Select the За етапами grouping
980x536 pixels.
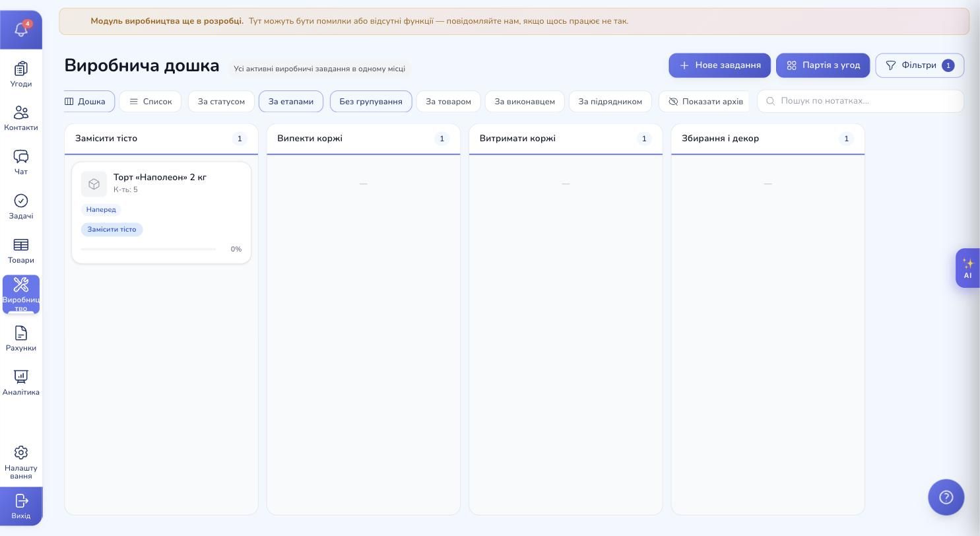click(x=291, y=102)
